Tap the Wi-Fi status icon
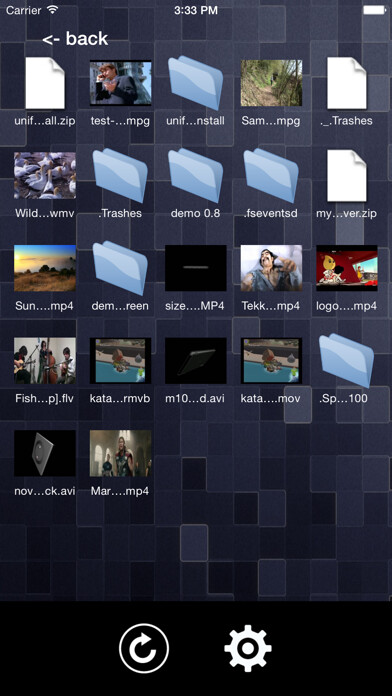This screenshot has height=696, width=392. pos(53,10)
